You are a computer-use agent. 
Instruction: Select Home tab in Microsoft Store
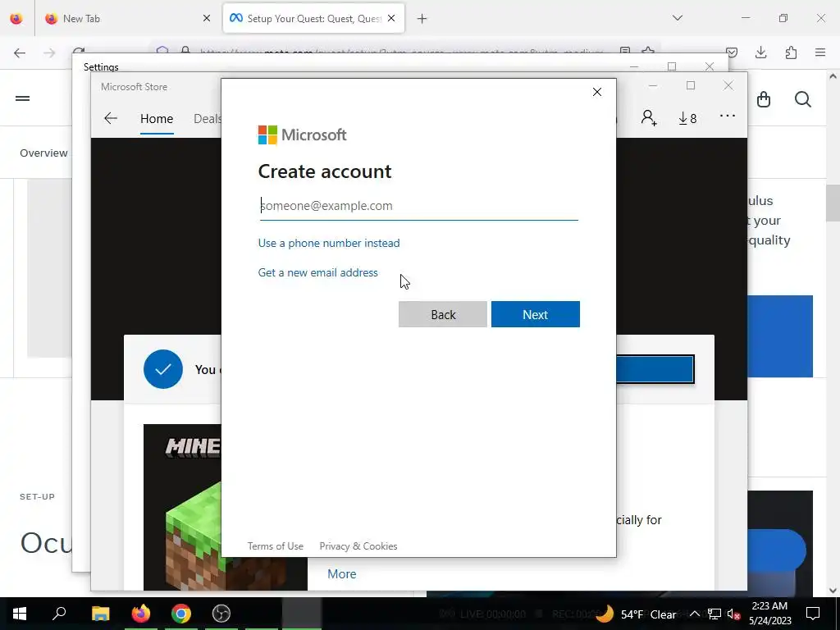[157, 118]
